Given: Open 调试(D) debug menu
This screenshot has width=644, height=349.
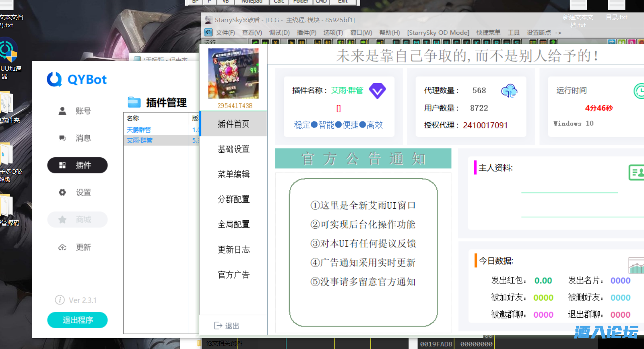Looking at the screenshot, I should click(279, 33).
